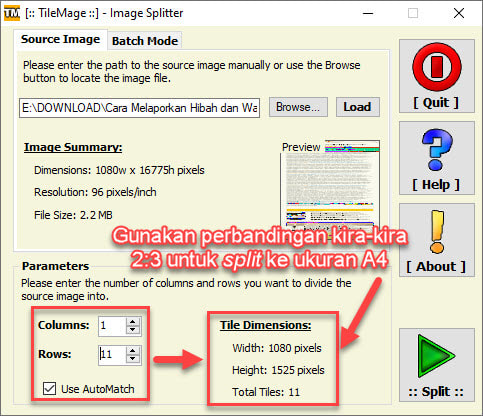Open Help via the blue question mark icon
Screen dimensions: 483x416
click(437, 150)
